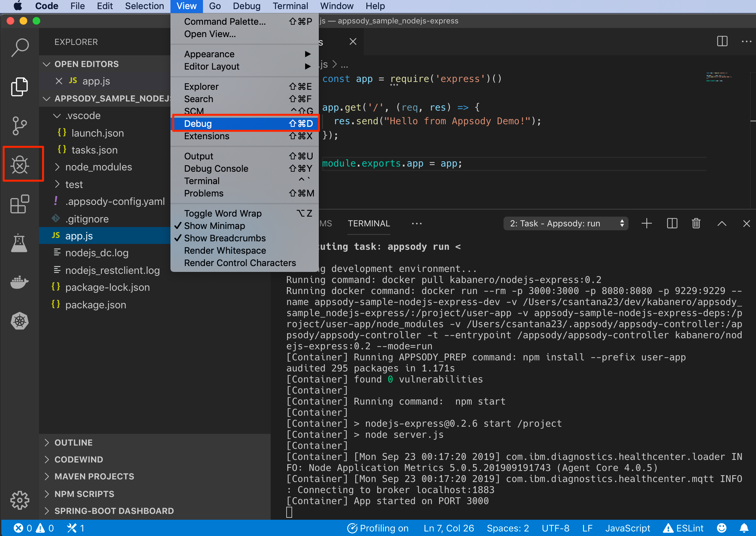Choose Debug Console menu item

(x=244, y=168)
